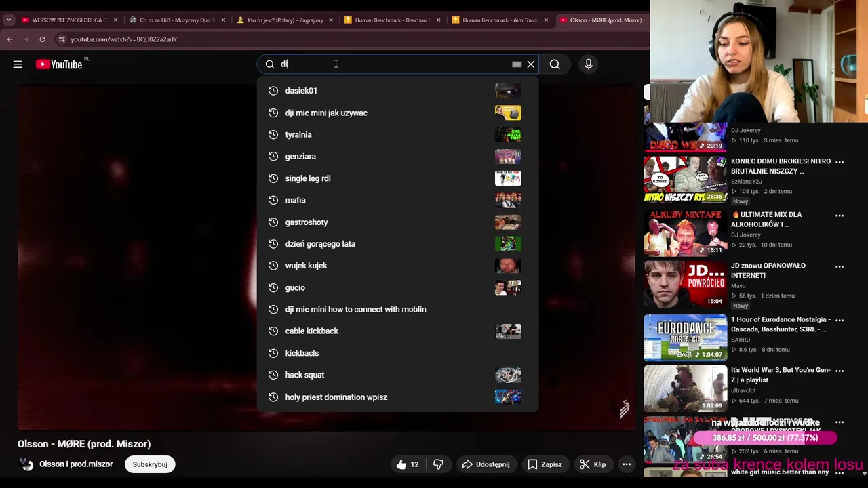Image resolution: width=868 pixels, height=488 pixels.
Task: Close the Human Benchmark - Aim Trainer tab
Action: [x=546, y=20]
